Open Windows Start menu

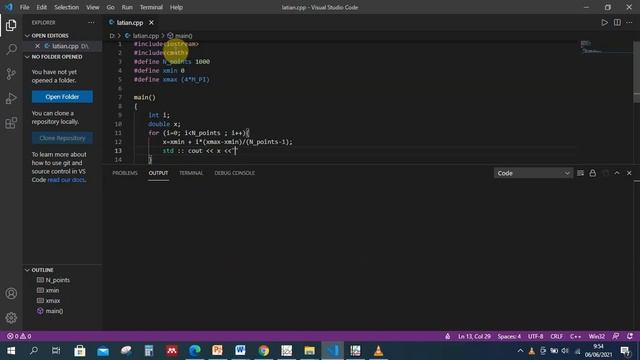11,351
